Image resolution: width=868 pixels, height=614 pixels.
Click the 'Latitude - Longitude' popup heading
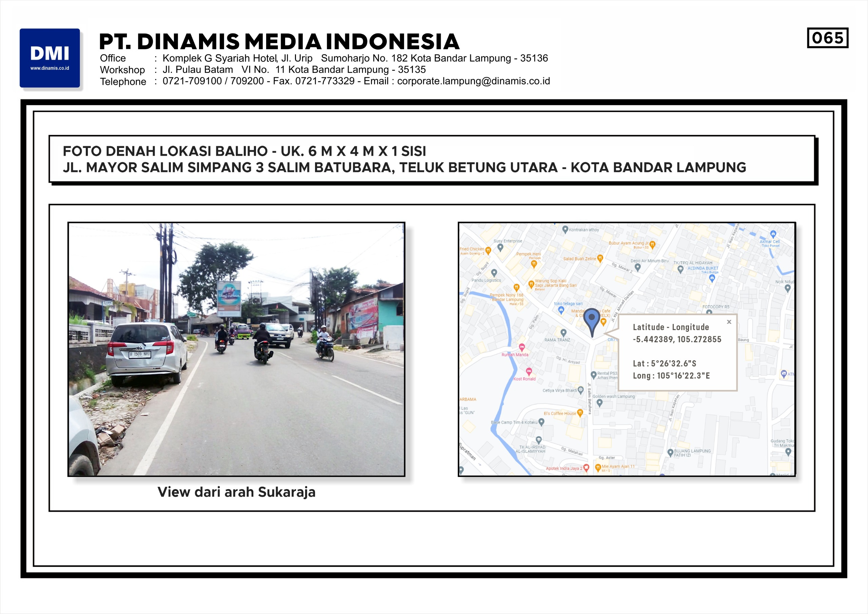[x=671, y=327]
